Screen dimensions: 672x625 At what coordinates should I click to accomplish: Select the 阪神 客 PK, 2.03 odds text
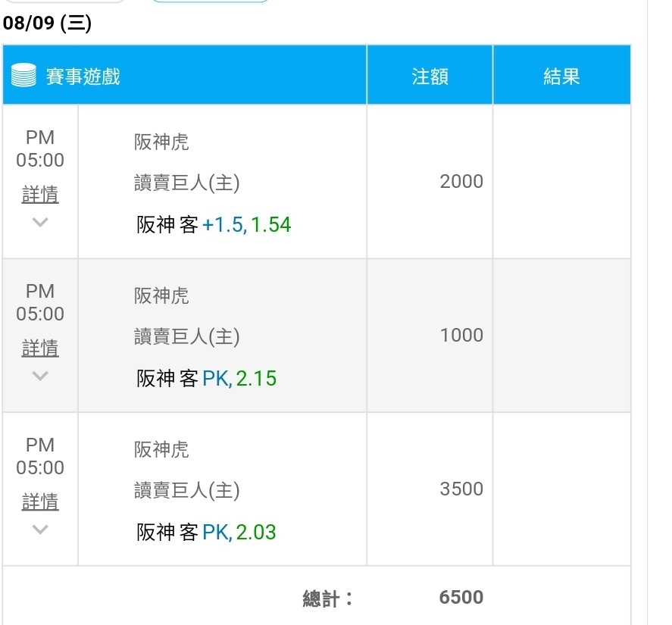[x=206, y=533]
